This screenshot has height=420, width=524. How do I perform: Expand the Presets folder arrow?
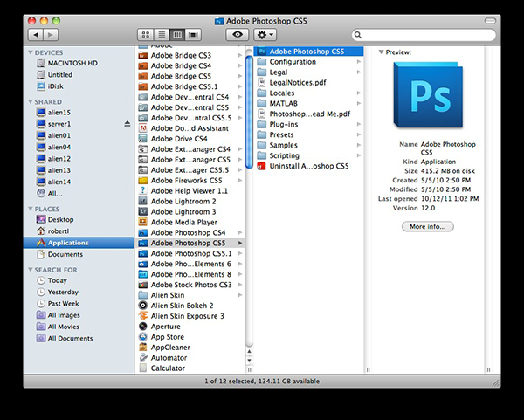point(359,134)
